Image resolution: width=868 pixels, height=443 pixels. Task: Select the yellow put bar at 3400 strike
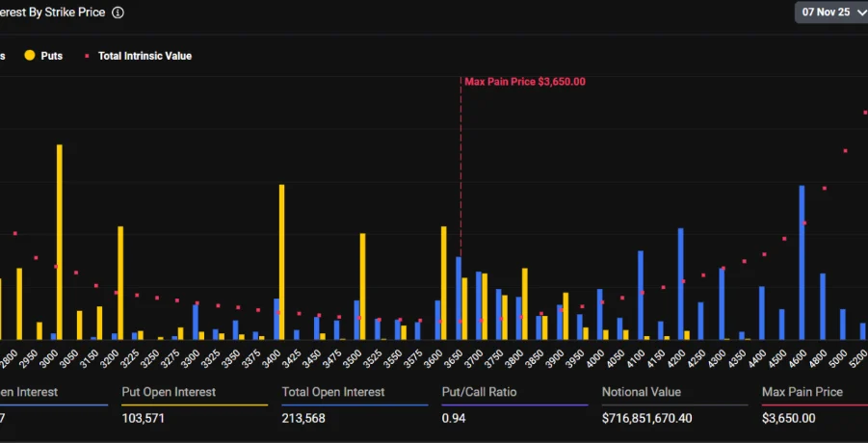coord(282,261)
